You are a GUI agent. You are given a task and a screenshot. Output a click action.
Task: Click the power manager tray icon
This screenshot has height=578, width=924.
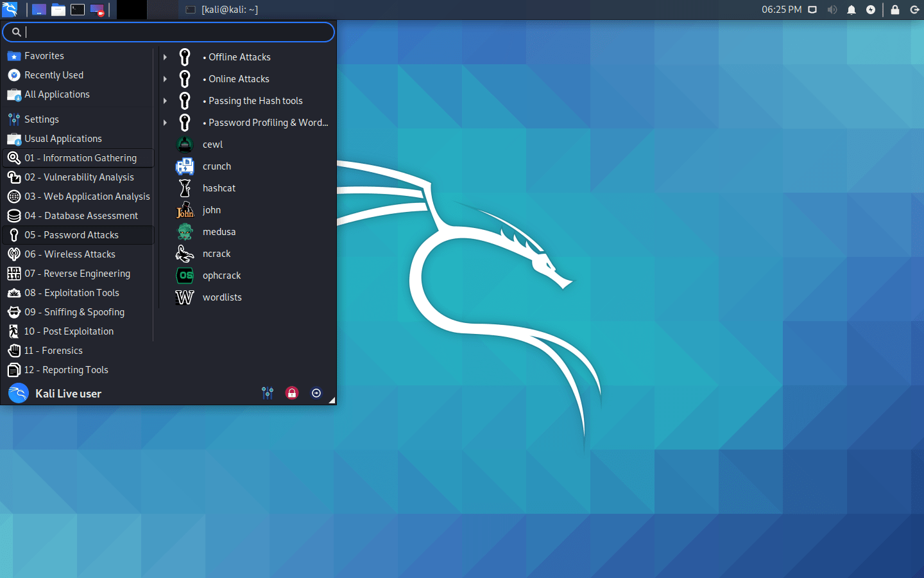[871, 10]
